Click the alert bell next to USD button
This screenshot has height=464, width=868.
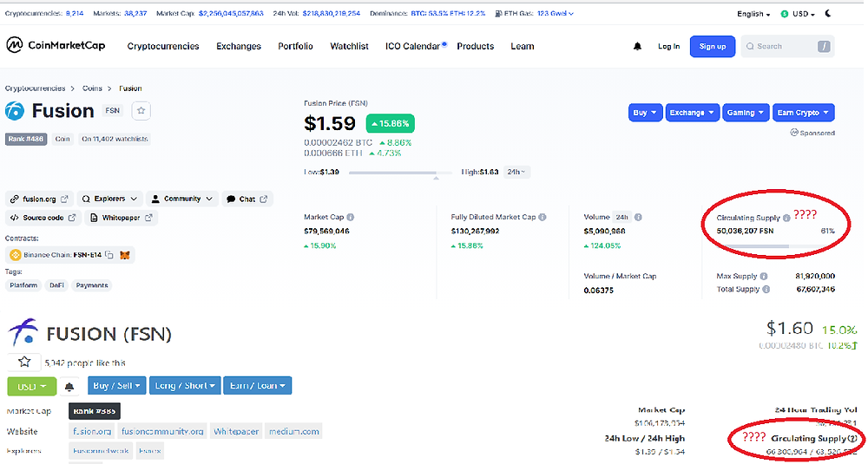[x=69, y=386]
